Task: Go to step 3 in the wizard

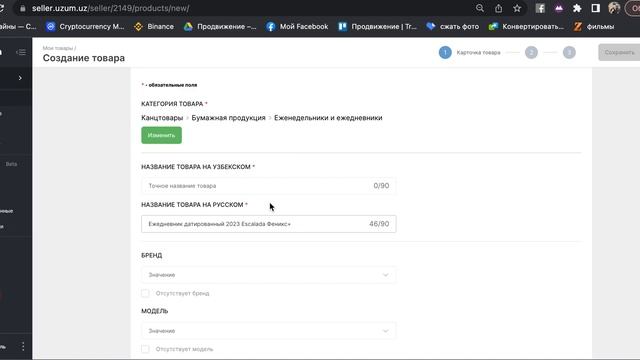Action: pyautogui.click(x=569, y=52)
